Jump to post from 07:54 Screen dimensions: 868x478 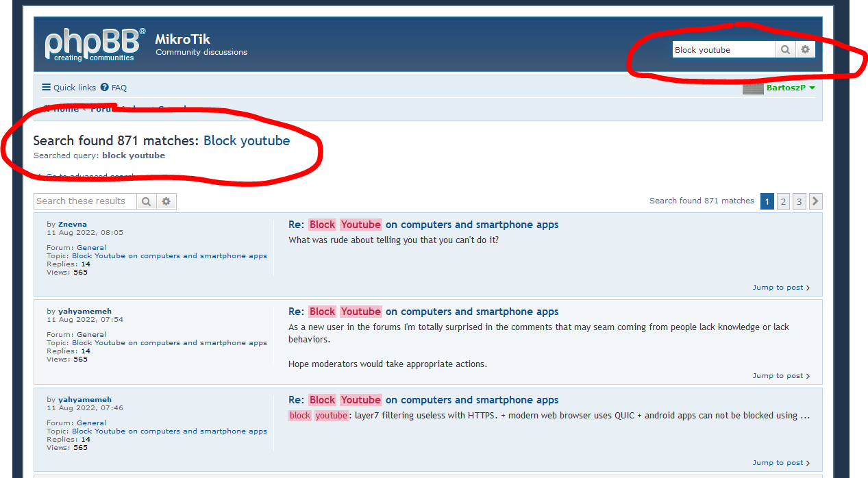coord(781,376)
